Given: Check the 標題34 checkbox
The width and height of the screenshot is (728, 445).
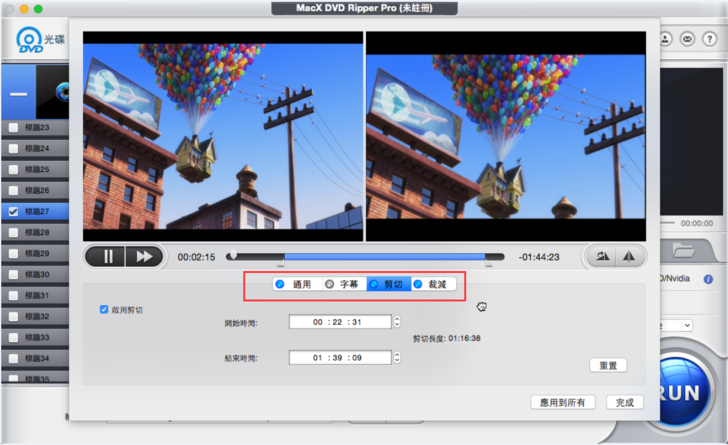Looking at the screenshot, I should 13,358.
